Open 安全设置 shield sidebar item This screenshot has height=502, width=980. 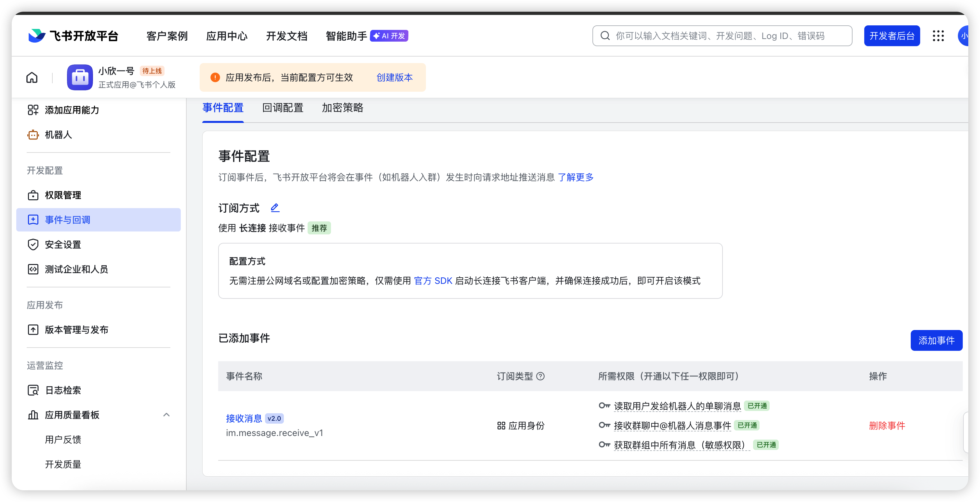tap(63, 244)
